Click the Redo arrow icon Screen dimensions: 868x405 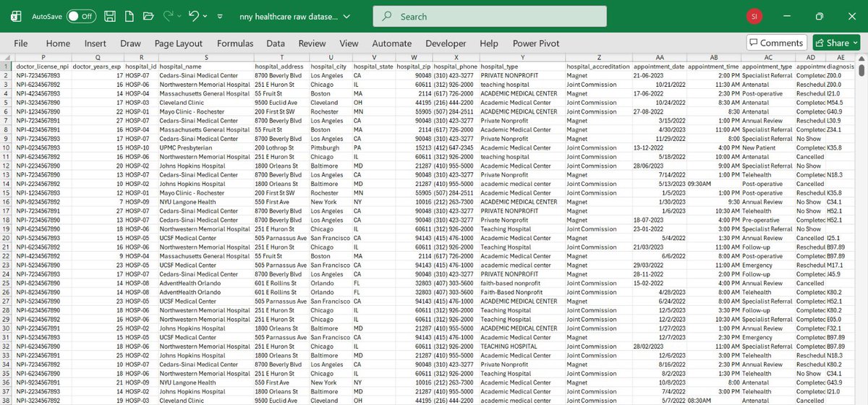pyautogui.click(x=169, y=16)
